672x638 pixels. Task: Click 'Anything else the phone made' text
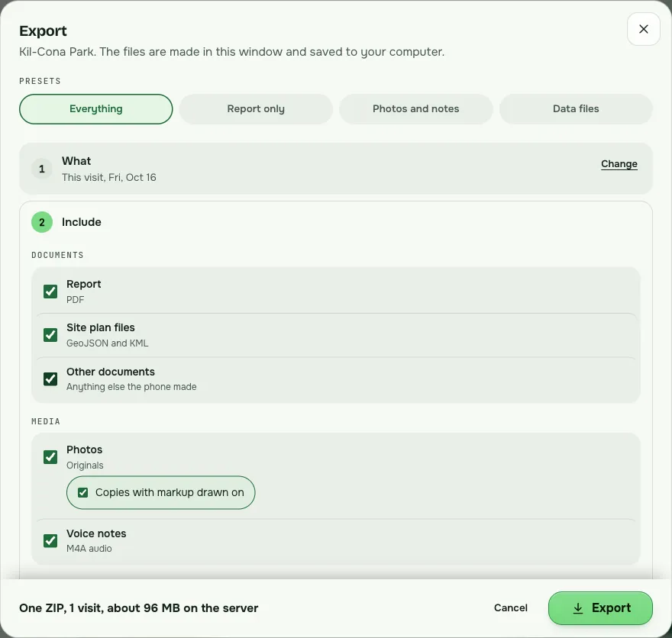pos(131,387)
